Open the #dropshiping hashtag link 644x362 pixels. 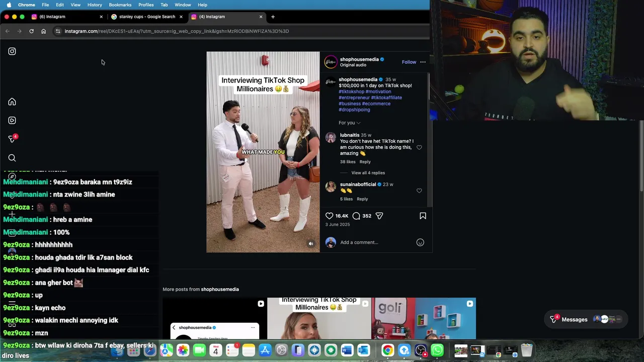[354, 110]
